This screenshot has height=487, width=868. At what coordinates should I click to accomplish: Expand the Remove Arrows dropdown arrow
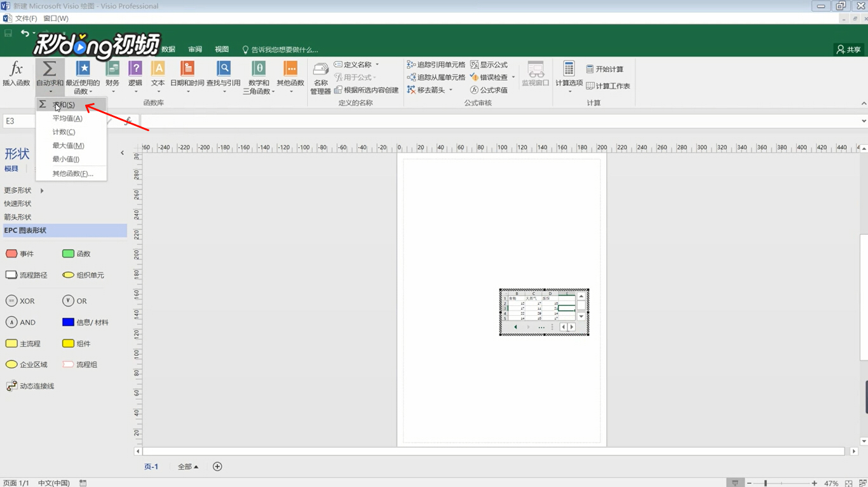coord(451,90)
